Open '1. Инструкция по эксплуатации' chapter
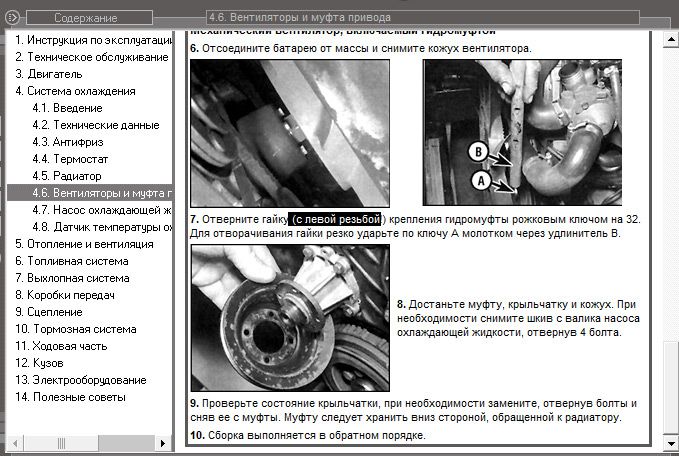 [x=94, y=40]
